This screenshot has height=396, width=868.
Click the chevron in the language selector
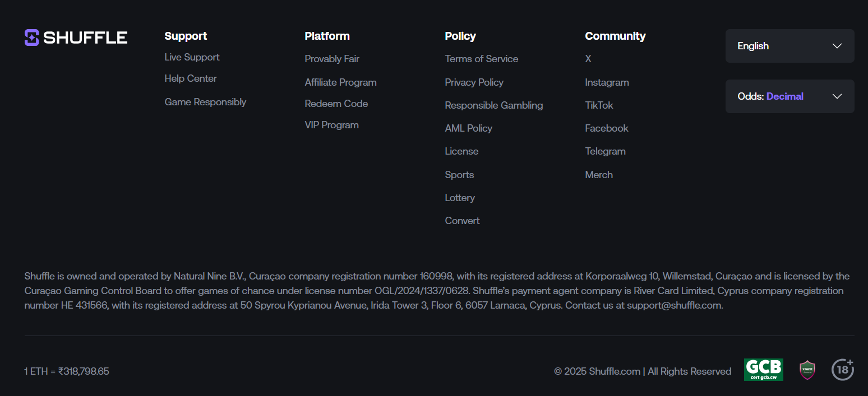click(x=837, y=46)
